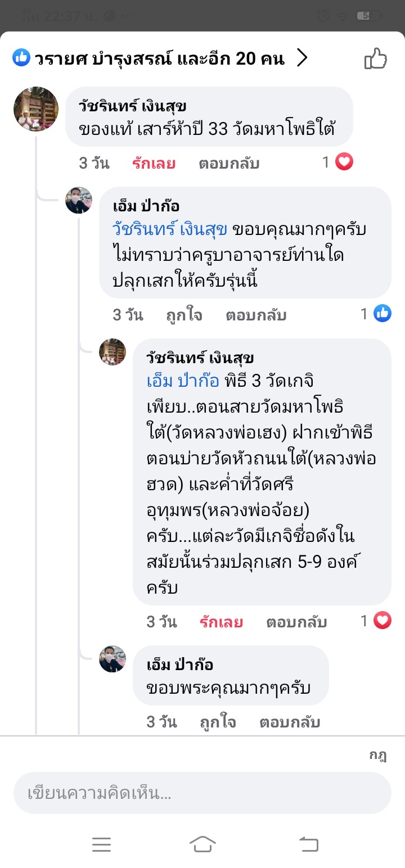Tap the blue like reaction icon beside วรายศ บำรุงสรณ์
405x868 pixels.
[x=21, y=57]
